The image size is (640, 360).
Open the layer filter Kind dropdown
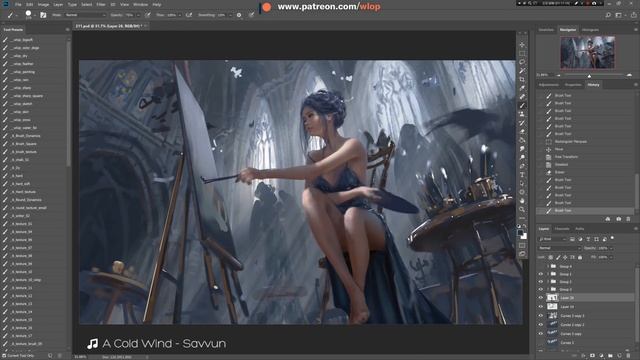(552, 239)
